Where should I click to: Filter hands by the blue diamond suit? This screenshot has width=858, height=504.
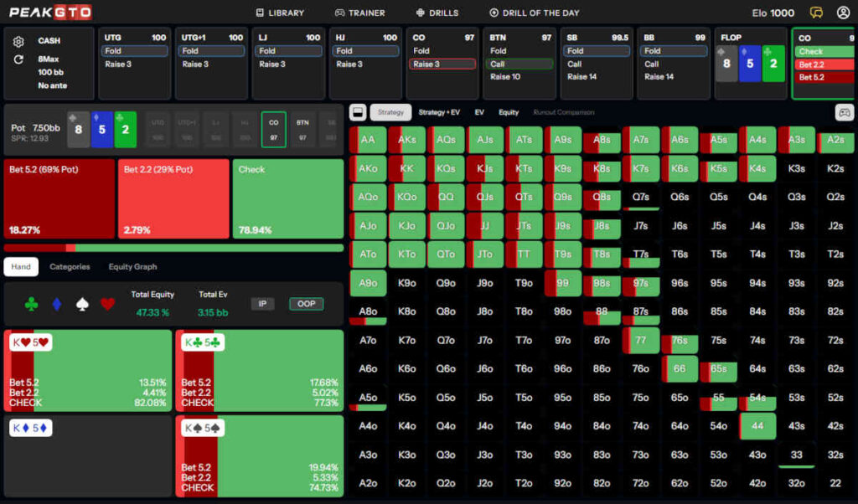point(57,305)
